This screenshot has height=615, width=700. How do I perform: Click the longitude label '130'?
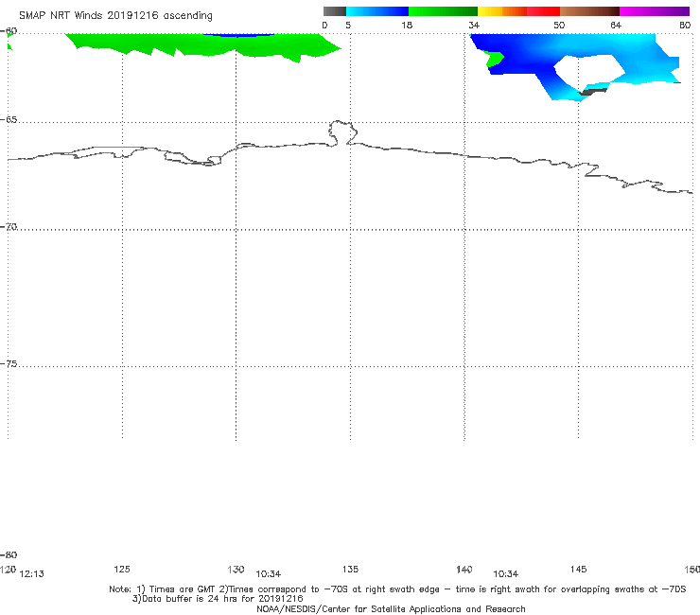click(236, 569)
